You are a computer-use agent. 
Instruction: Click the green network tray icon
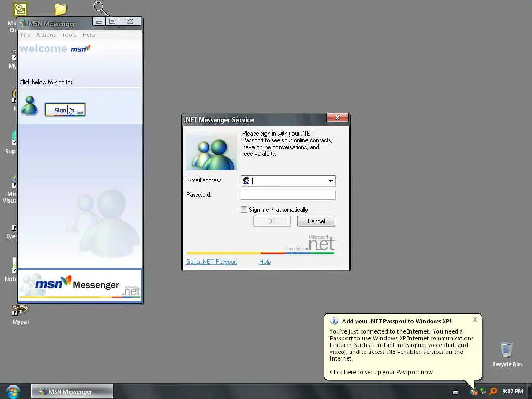tap(483, 391)
